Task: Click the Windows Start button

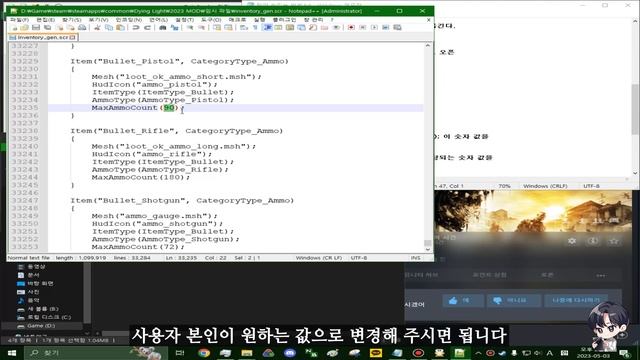Action: 11,353
